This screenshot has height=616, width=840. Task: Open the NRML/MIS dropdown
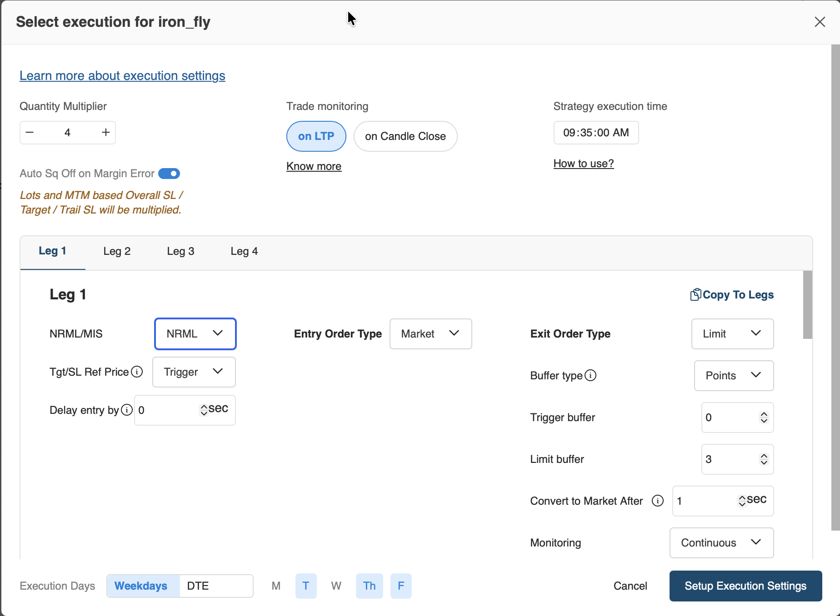pos(195,334)
